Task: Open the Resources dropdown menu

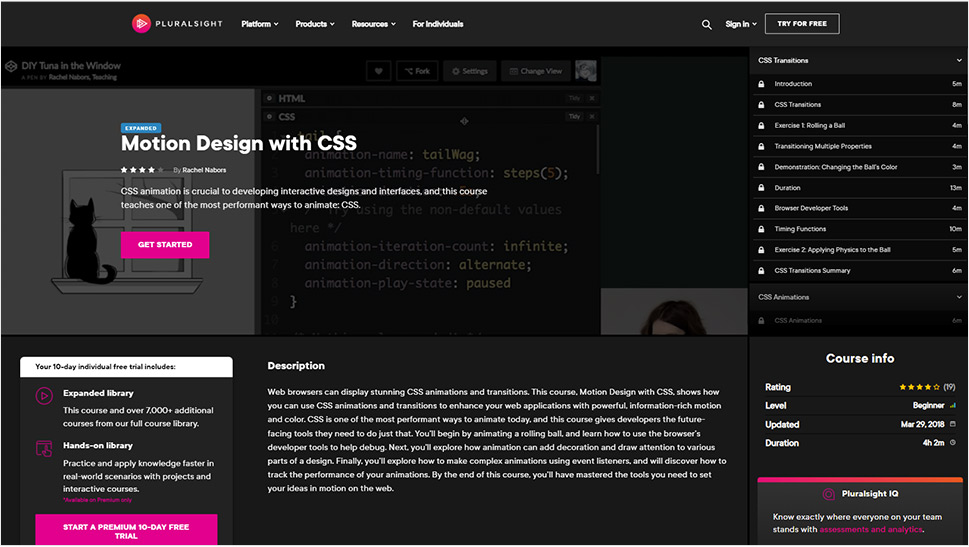Action: point(373,24)
